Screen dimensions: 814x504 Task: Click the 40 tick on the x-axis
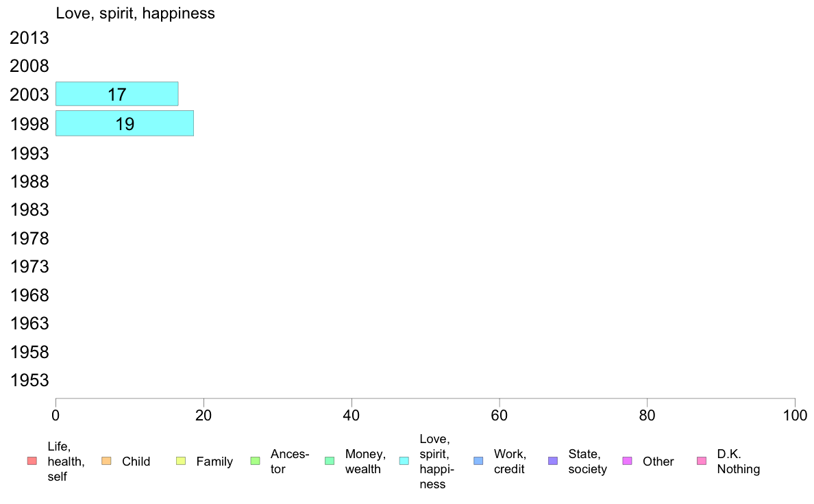click(x=351, y=415)
